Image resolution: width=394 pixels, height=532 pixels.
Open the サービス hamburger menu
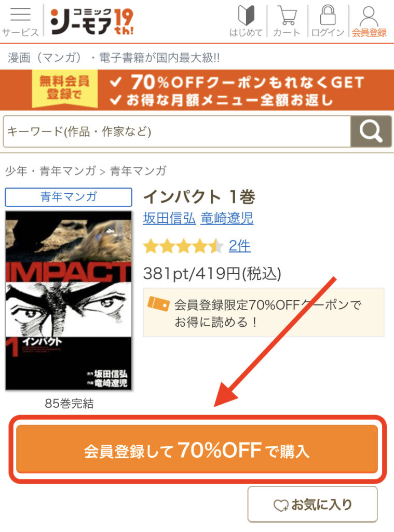pos(20,21)
